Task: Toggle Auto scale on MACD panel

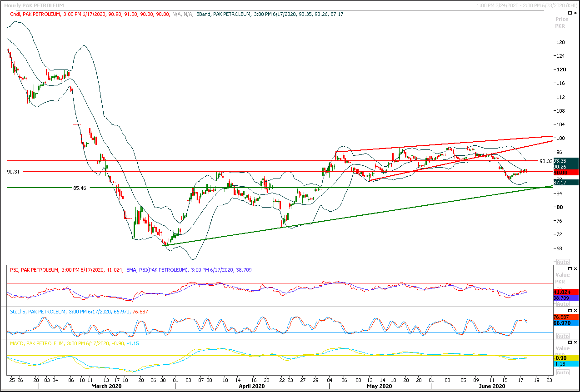Action: coord(562,372)
